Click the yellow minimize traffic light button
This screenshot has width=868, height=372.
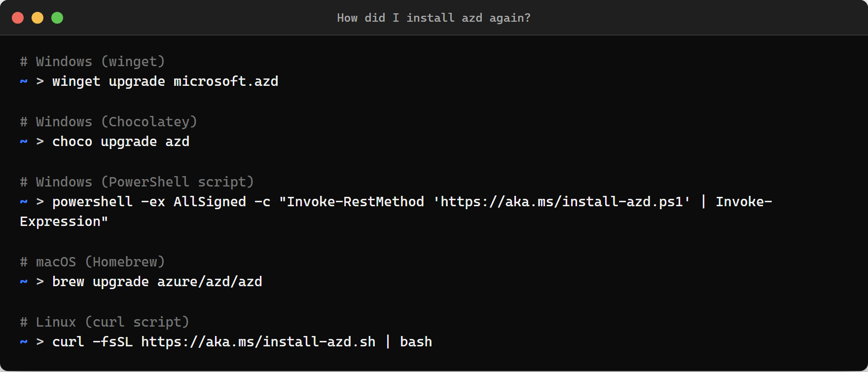[37, 17]
